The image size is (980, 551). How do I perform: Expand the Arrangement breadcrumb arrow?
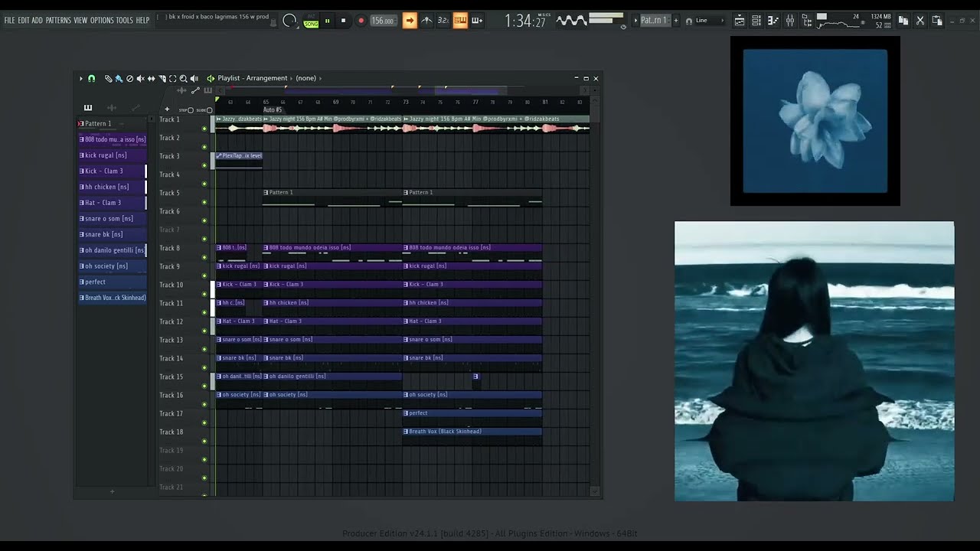[x=291, y=78]
